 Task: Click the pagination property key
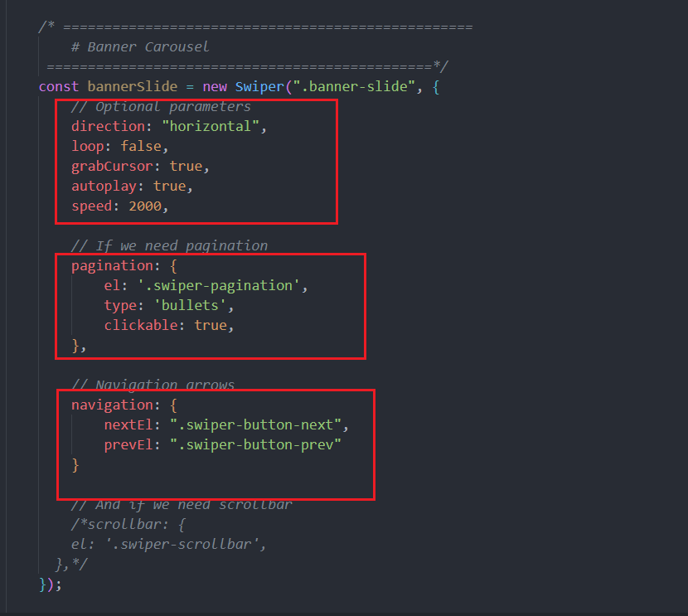(112, 265)
